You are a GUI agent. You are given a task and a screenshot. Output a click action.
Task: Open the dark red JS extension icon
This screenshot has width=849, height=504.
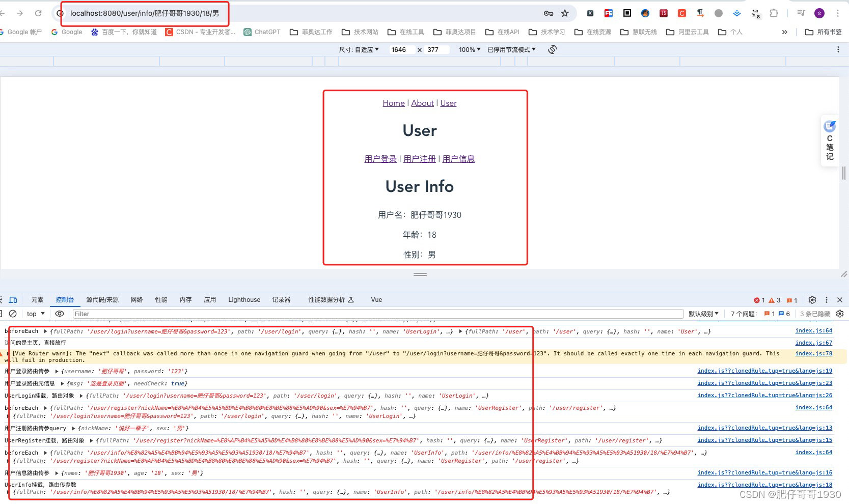click(x=664, y=13)
